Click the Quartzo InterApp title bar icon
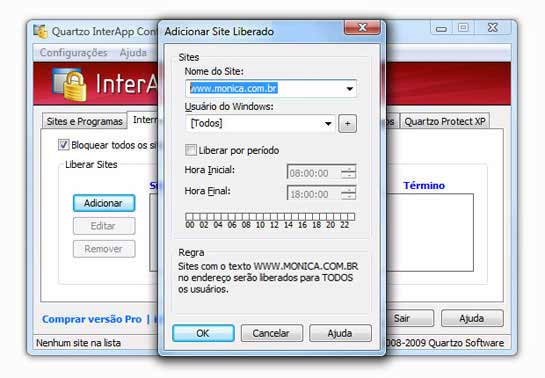This screenshot has height=378, width=545. 41,32
